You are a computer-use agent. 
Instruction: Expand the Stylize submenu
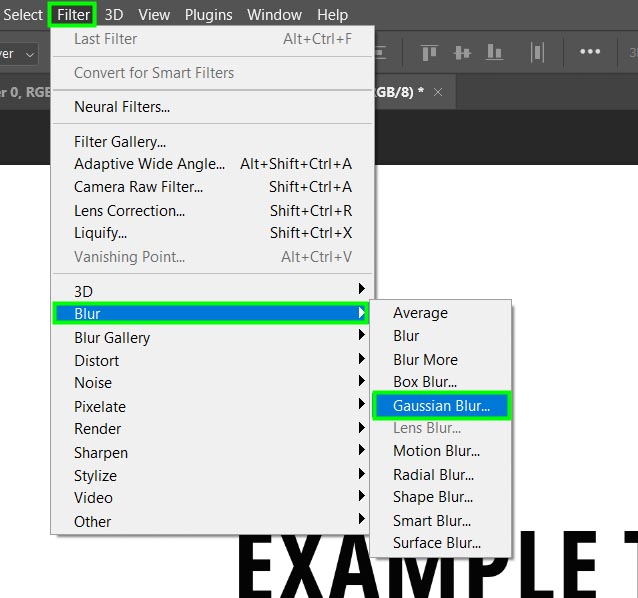pos(212,476)
